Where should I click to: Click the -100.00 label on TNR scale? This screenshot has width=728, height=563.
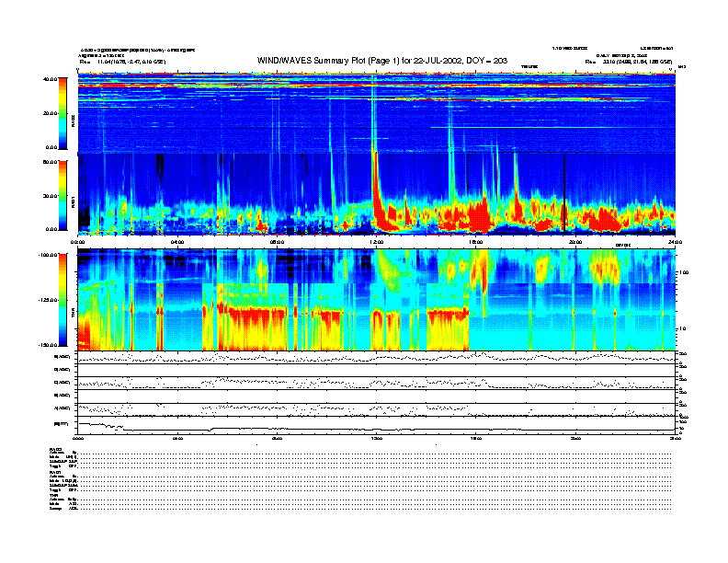pos(48,255)
